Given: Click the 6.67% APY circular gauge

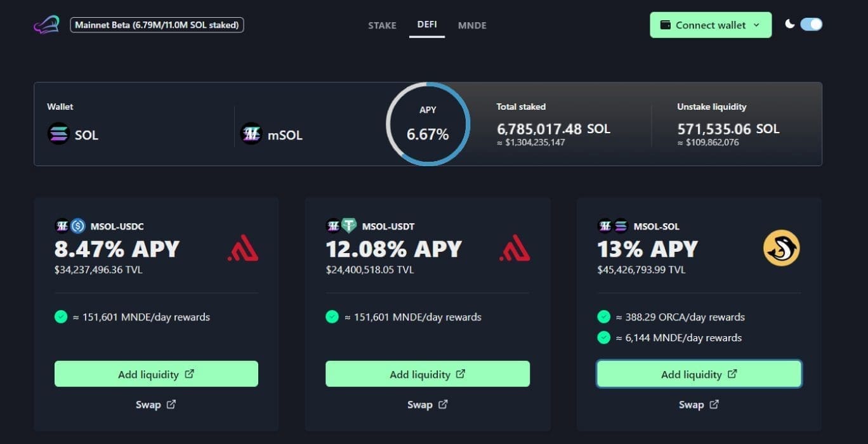Looking at the screenshot, I should [x=428, y=124].
